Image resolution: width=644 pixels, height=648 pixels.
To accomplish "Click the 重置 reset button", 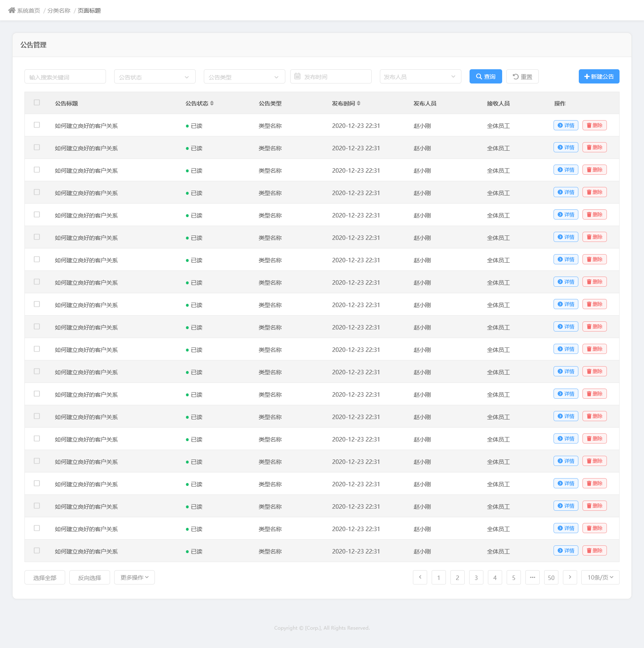I will [523, 77].
